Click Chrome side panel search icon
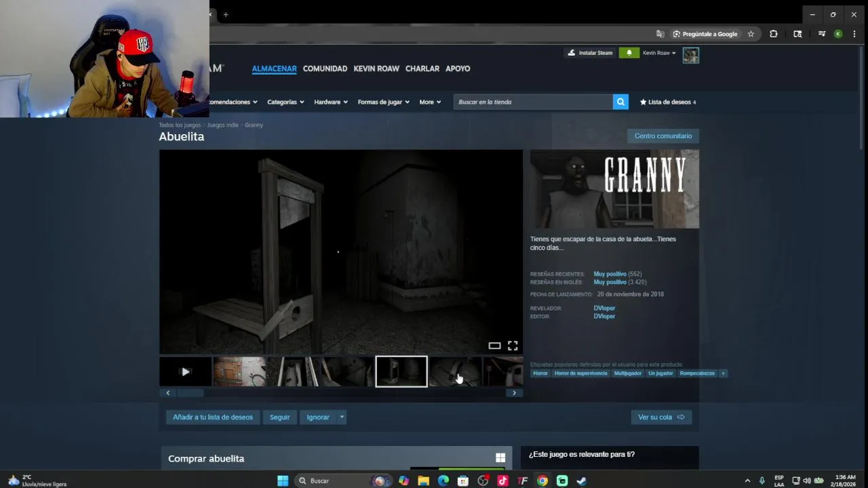 (x=797, y=34)
